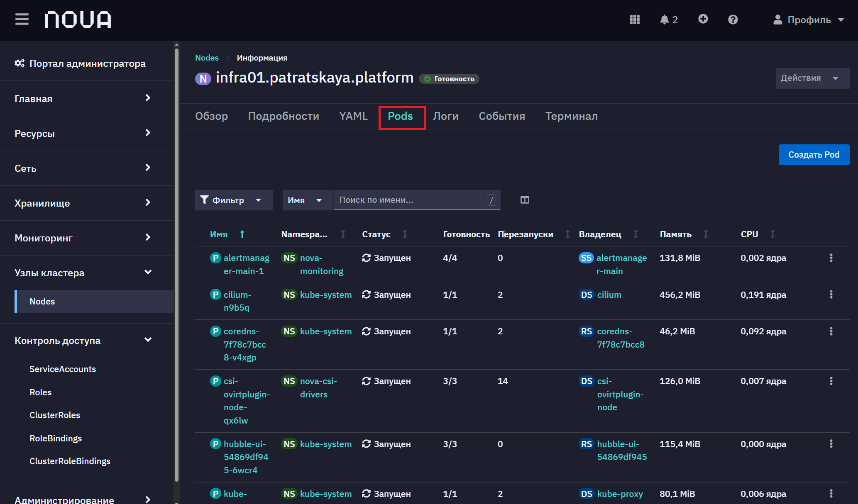
Task: Select Nodes in the sidebar
Action: (x=94, y=301)
